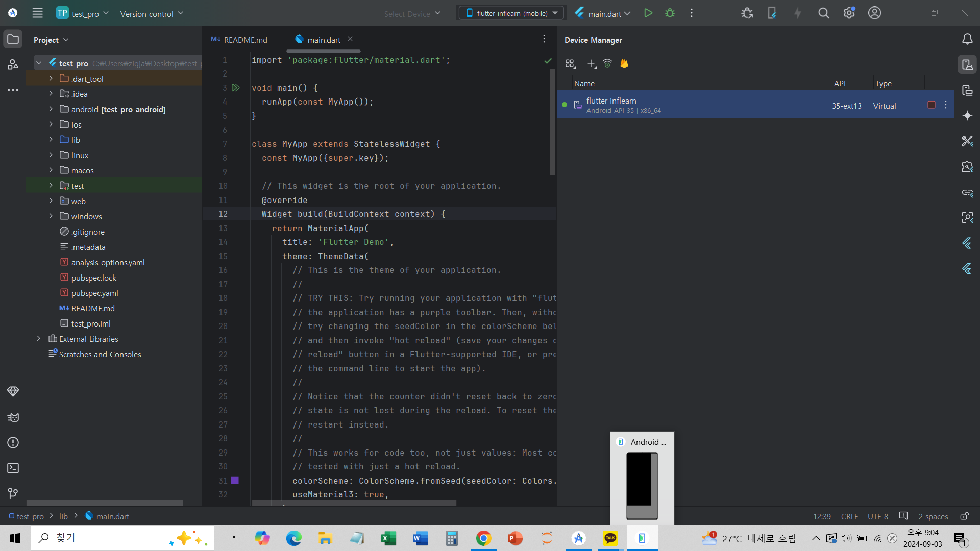Select analysis_options.yaml file
This screenshot has height=551, width=980.
point(108,262)
